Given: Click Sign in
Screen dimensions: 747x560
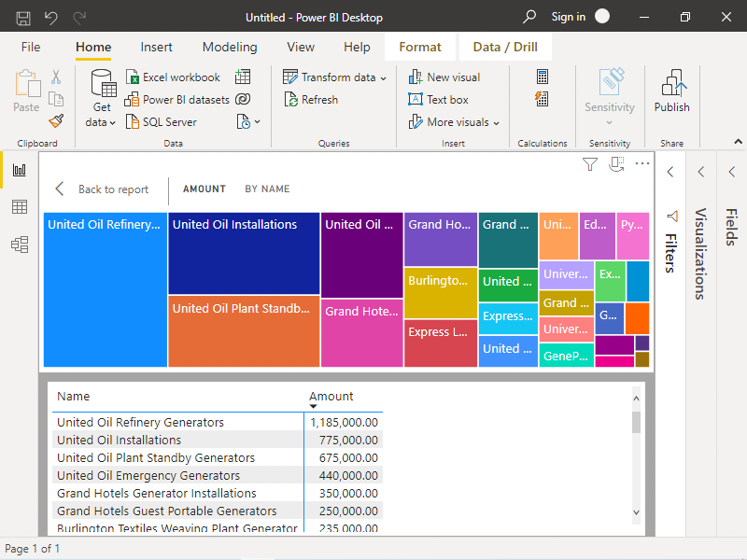Looking at the screenshot, I should (x=569, y=17).
